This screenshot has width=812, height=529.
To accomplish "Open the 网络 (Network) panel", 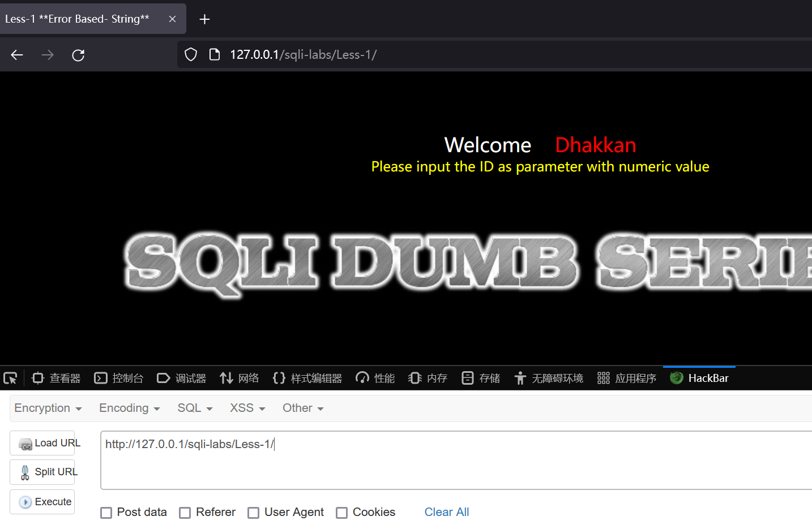I will [240, 377].
